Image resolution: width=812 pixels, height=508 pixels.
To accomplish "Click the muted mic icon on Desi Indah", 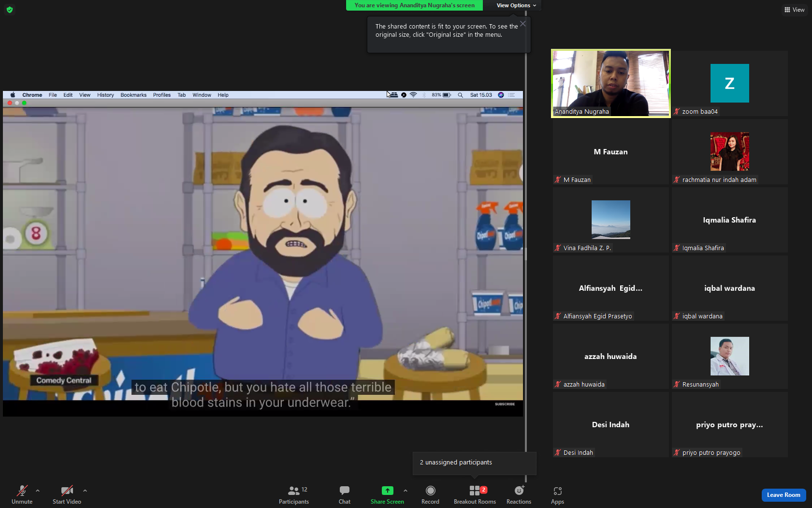I will pos(558,452).
